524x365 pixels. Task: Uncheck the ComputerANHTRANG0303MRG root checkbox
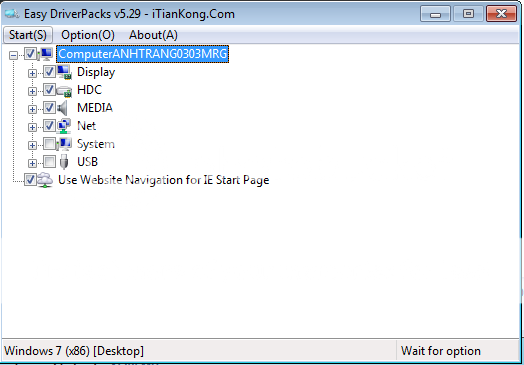30,54
